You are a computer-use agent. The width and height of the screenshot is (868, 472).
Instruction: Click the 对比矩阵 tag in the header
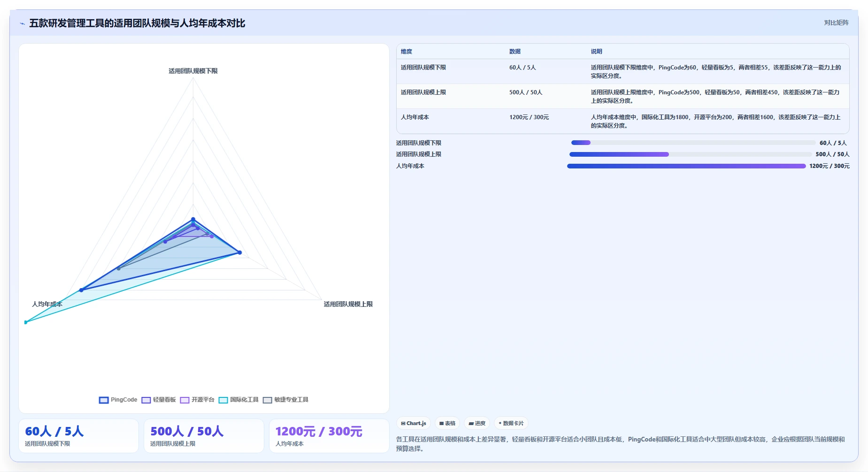click(836, 23)
